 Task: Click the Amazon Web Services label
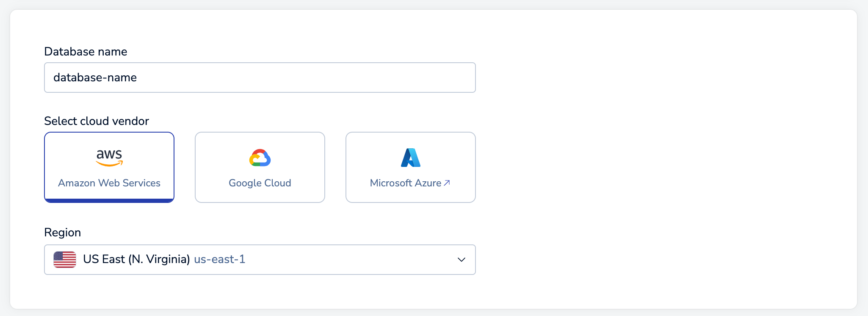pos(109,183)
